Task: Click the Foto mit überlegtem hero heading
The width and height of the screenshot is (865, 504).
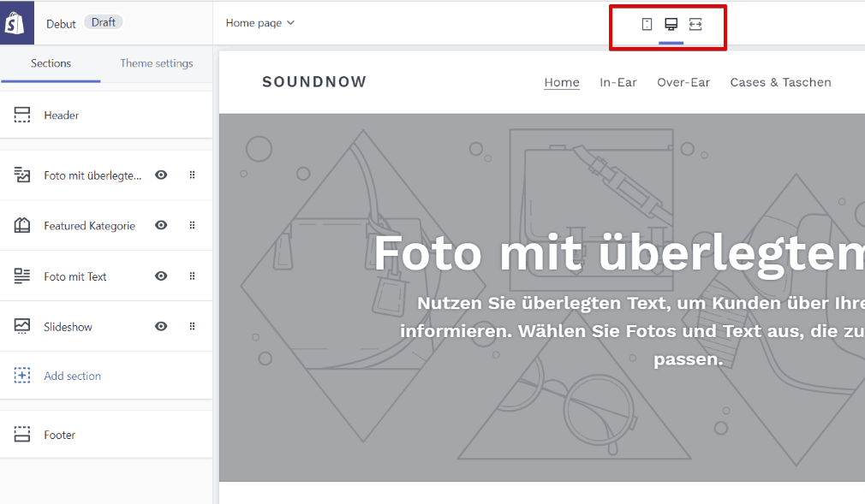Action: coord(619,253)
